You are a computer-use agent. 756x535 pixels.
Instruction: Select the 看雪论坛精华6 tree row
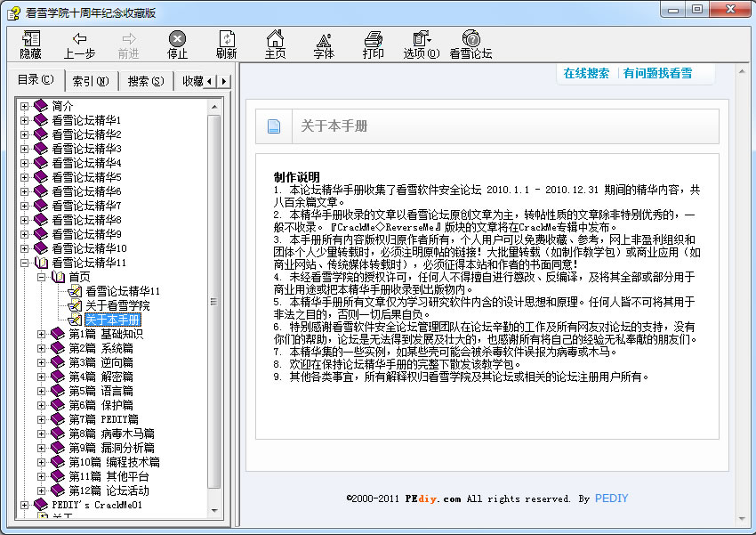click(x=86, y=191)
